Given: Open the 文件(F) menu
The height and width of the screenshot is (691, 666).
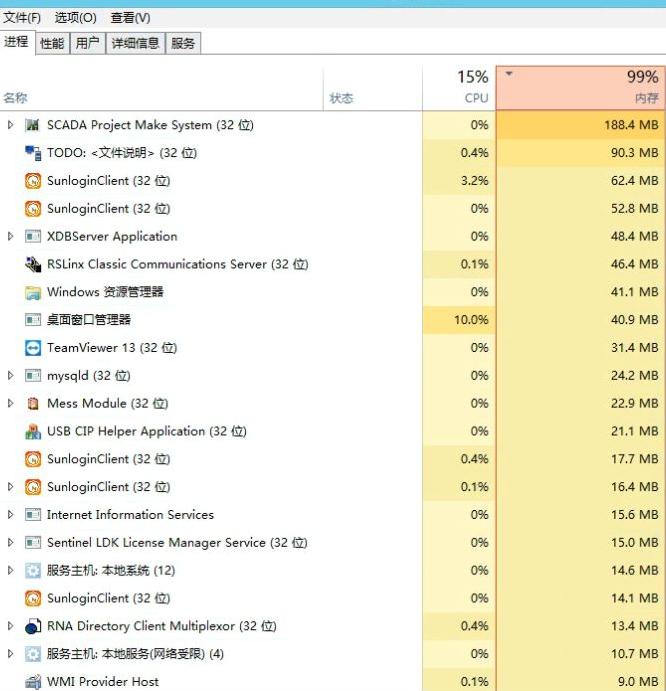Looking at the screenshot, I should pos(22,18).
